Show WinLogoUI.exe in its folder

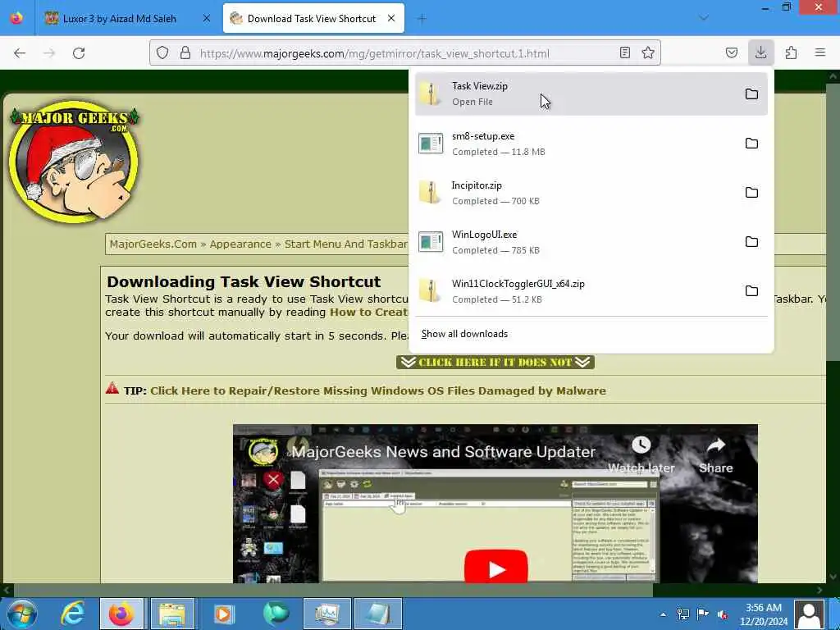click(751, 242)
